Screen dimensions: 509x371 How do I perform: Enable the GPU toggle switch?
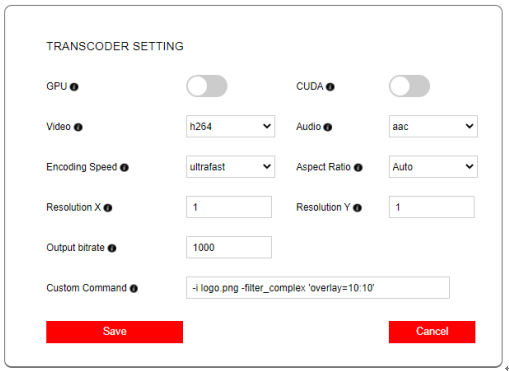(207, 86)
